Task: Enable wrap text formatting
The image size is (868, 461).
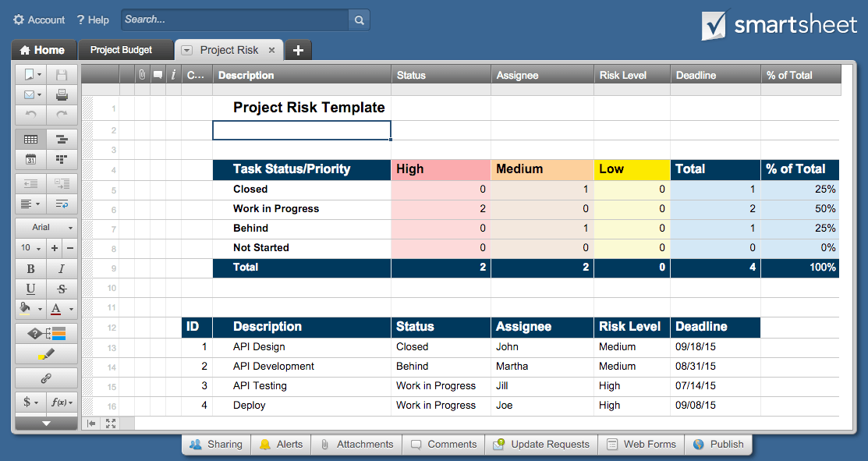Action: coord(62,204)
